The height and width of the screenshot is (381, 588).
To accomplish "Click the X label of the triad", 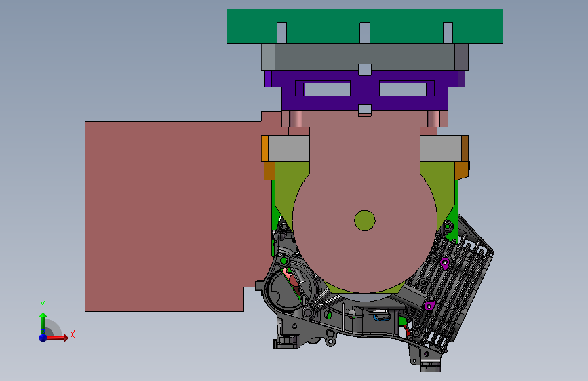I will (x=73, y=334).
